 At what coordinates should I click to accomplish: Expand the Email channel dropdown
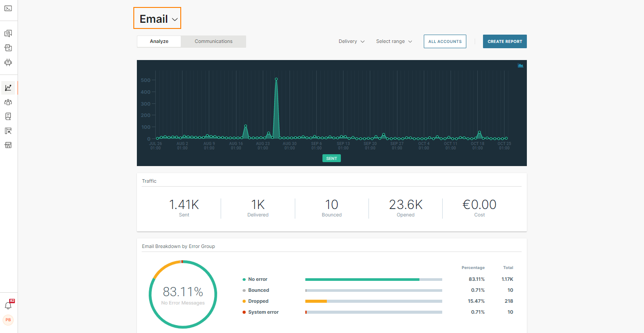point(157,19)
